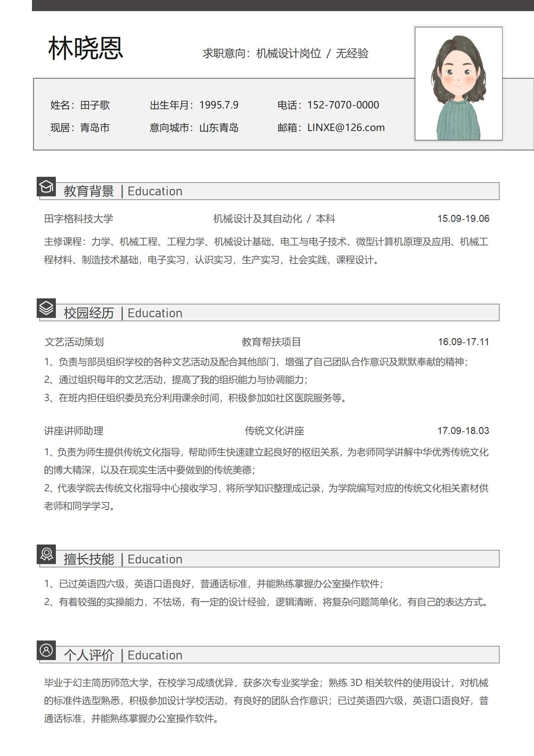Image resolution: width=534 pixels, height=756 pixels.
Task: Select the cartoon avatar portrait photo
Action: coord(458,84)
